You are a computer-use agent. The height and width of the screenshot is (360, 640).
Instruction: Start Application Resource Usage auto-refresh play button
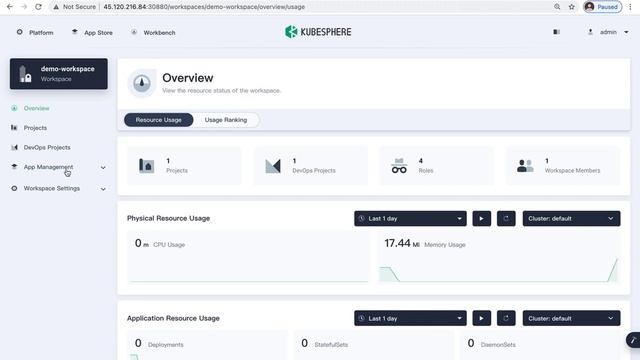click(482, 318)
